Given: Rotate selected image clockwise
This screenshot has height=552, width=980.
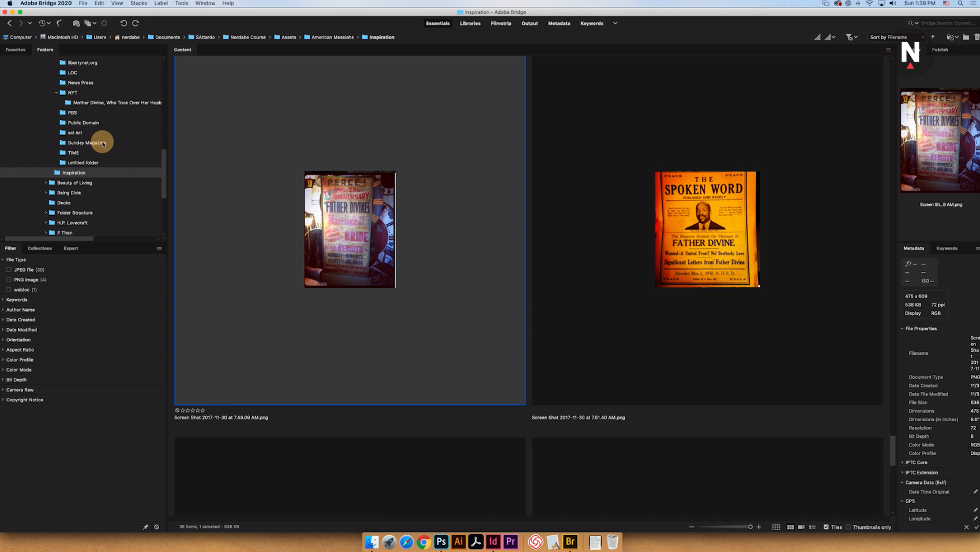Looking at the screenshot, I should pyautogui.click(x=136, y=23).
